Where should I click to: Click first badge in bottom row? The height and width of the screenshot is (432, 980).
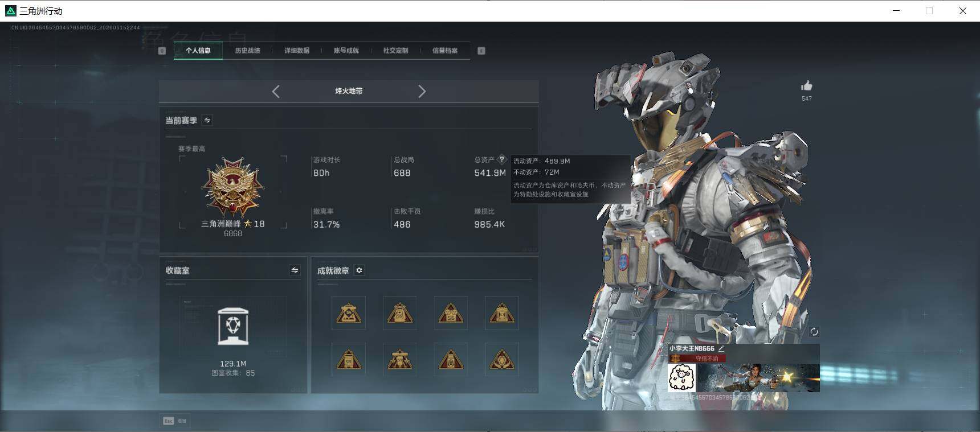click(x=349, y=359)
